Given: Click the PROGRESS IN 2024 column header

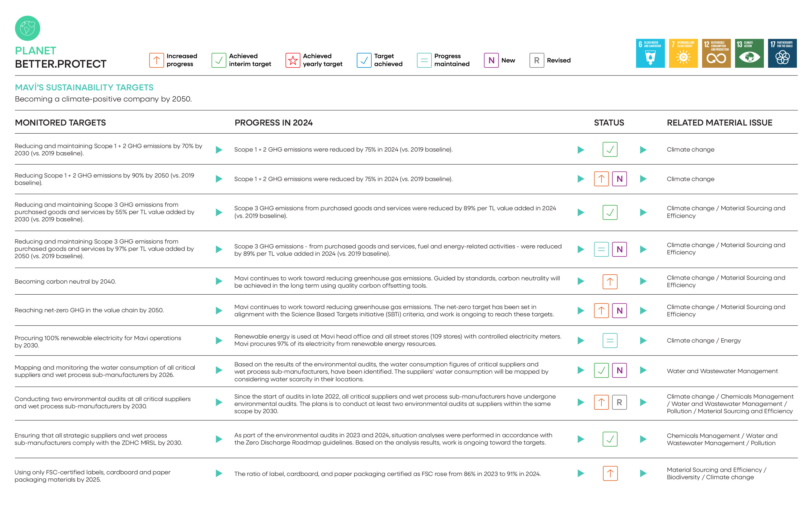Looking at the screenshot, I should pos(273,123).
